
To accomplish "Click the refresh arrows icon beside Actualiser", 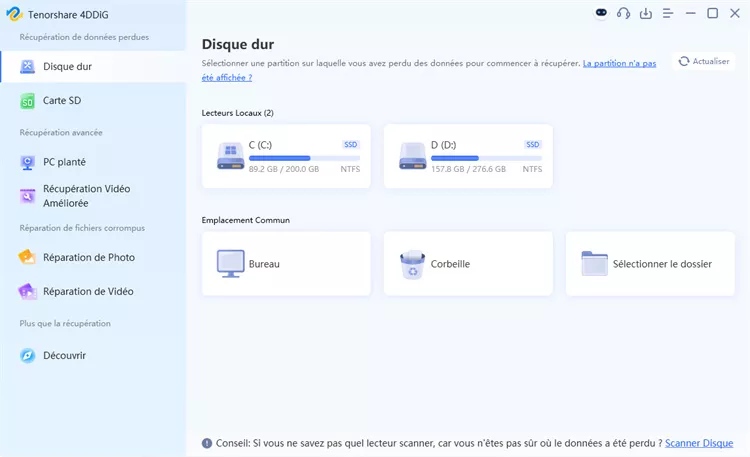I will (684, 61).
